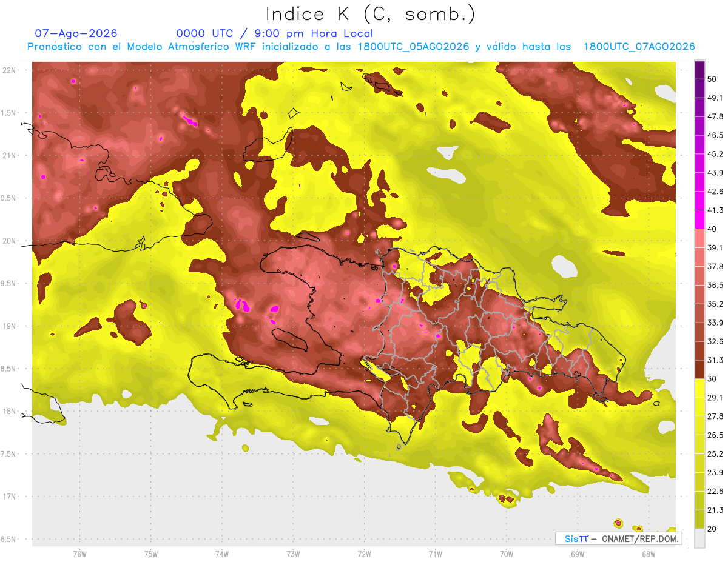The height and width of the screenshot is (562, 728).
Task: Pick the bright yellow swatch between 29.1 and 30
Action: [x=699, y=388]
